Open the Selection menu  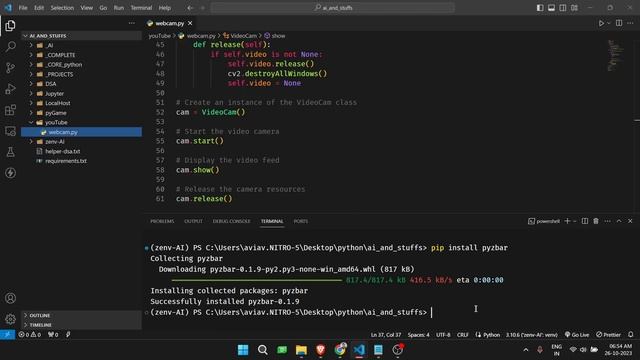(62, 8)
